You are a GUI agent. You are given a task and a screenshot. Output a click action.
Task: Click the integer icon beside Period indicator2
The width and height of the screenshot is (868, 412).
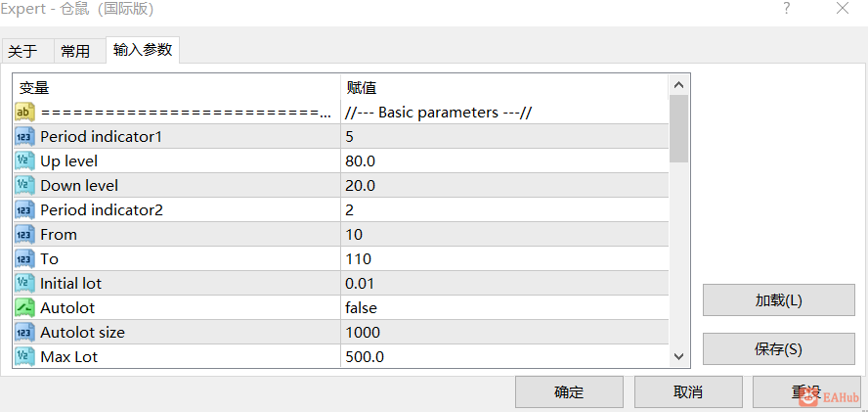(x=25, y=210)
